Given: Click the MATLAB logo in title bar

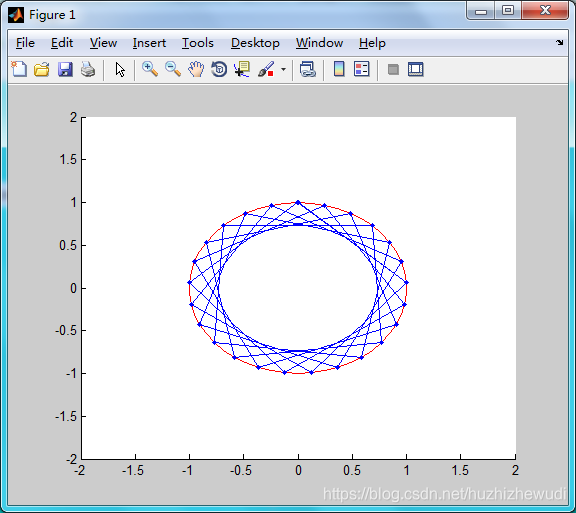Looking at the screenshot, I should tap(16, 15).
